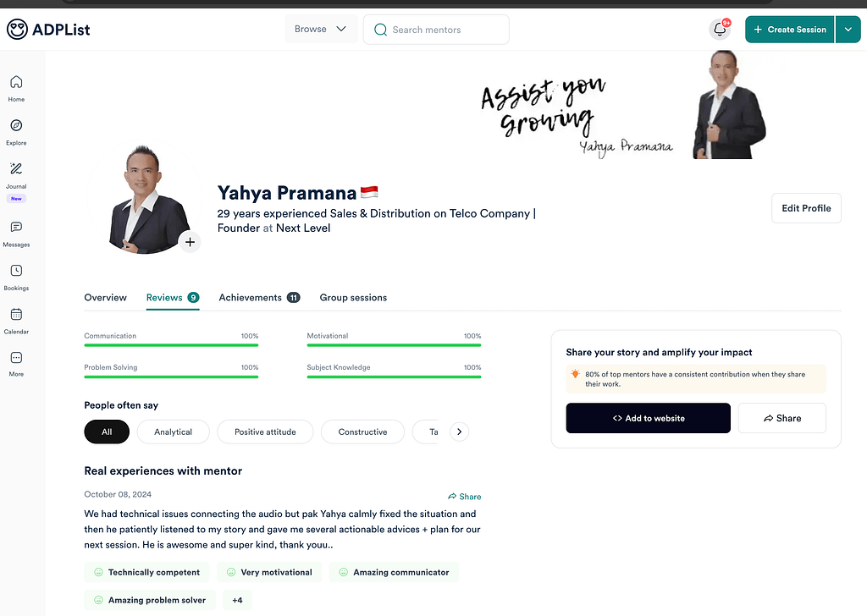867x616 pixels.
Task: Go to Explore in the sidebar
Action: tap(16, 132)
